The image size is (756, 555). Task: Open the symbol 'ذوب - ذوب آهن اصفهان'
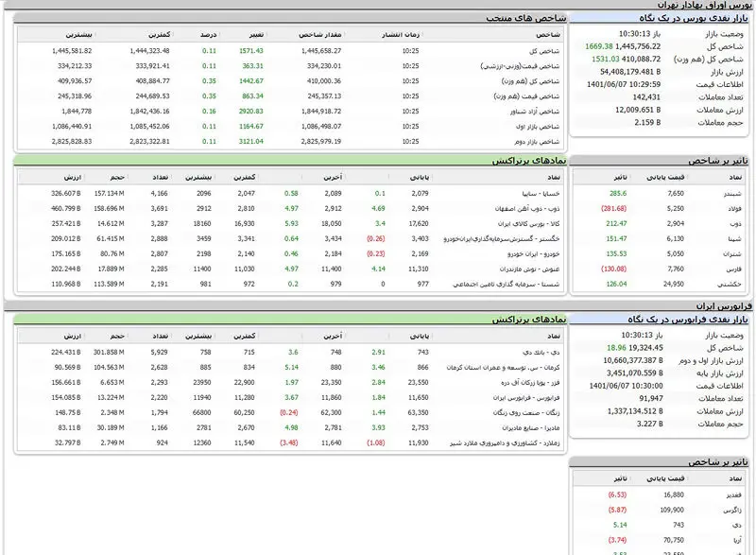click(527, 208)
